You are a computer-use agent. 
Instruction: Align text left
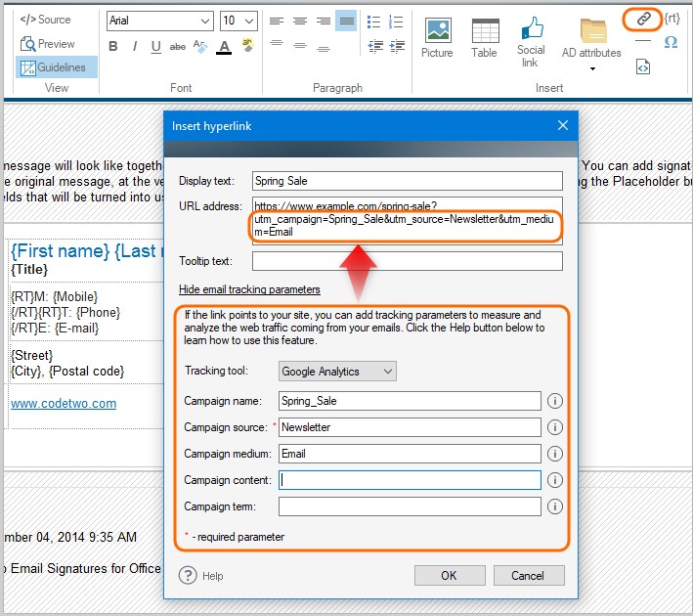point(277,21)
